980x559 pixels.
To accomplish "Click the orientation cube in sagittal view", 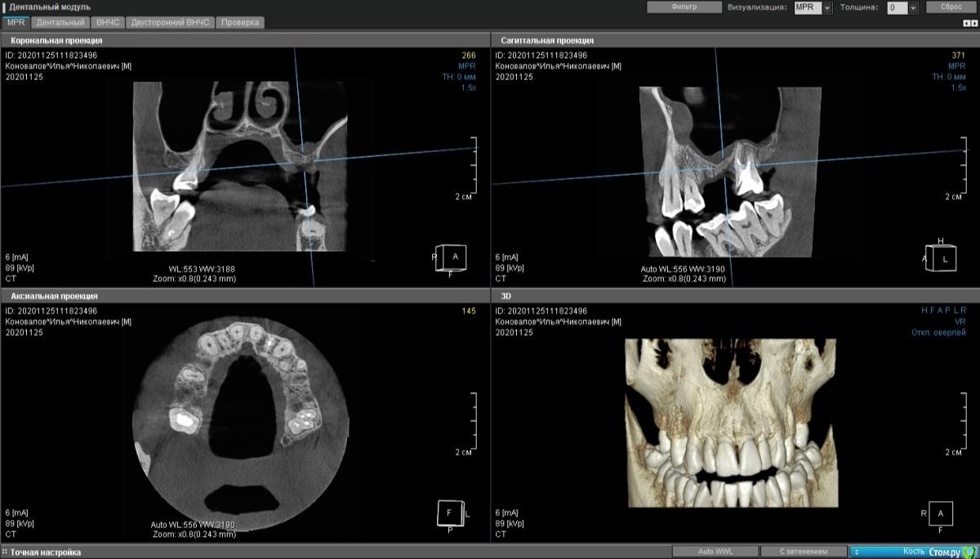I will (x=942, y=257).
